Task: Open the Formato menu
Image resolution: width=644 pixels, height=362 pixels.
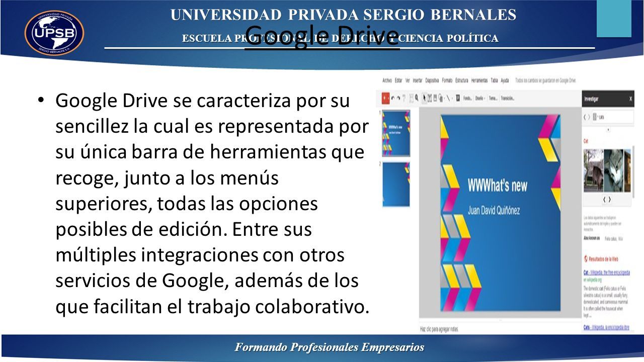Action: (447, 80)
